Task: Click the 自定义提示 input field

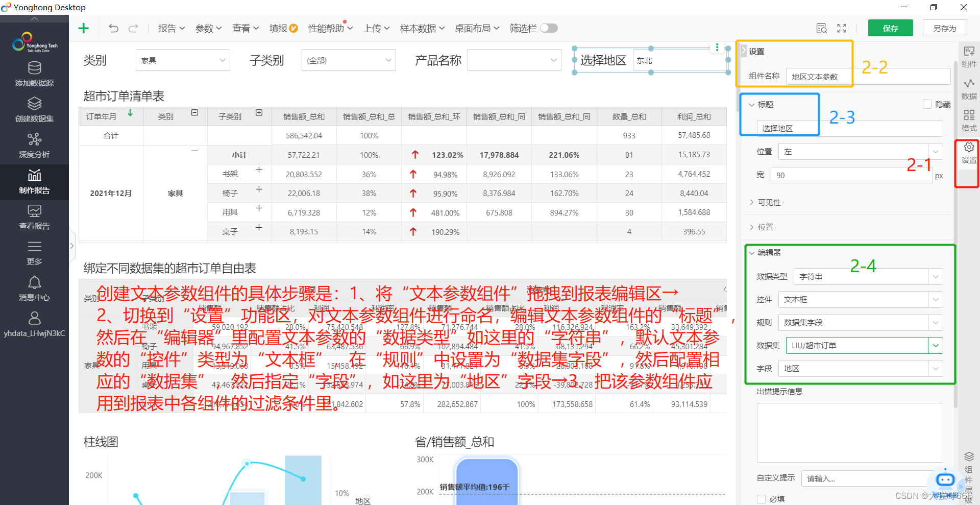Action: (x=872, y=478)
